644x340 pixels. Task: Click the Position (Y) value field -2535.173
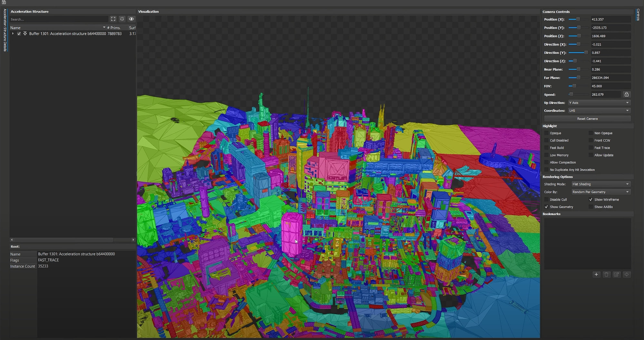[610, 28]
